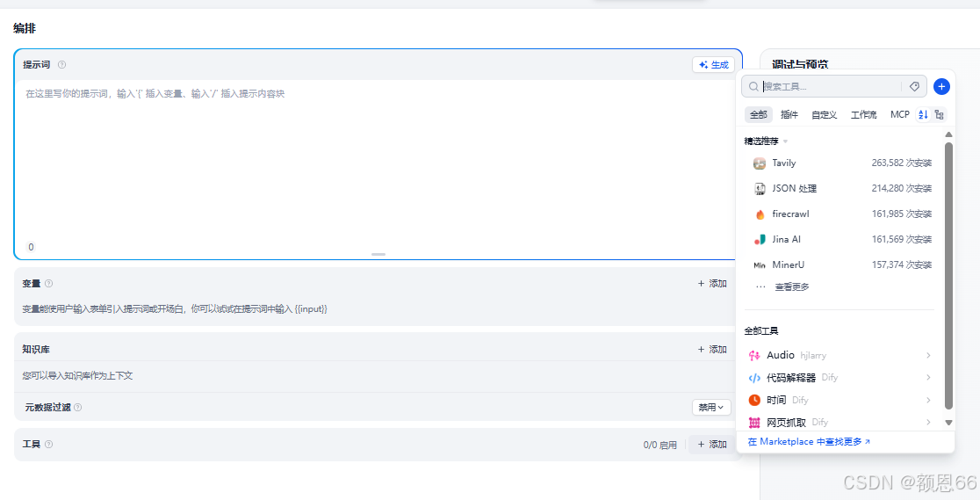This screenshot has height=500, width=980.
Task: Click the A-Z sort view icon
Action: click(923, 114)
